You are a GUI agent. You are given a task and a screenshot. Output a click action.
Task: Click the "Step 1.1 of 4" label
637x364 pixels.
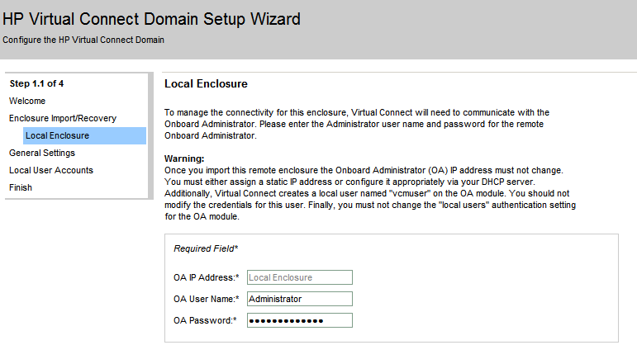pyautogui.click(x=36, y=83)
